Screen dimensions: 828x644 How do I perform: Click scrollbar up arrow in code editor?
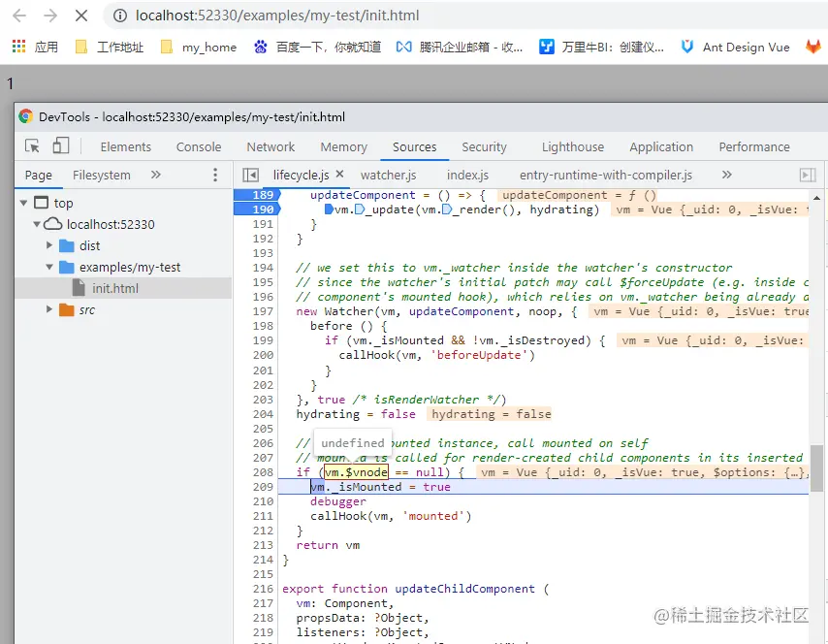[816, 198]
